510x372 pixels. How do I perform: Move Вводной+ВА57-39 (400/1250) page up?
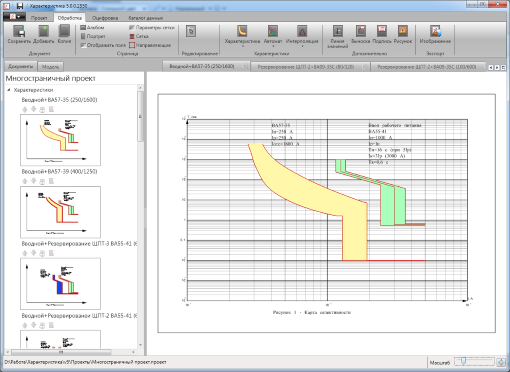[x=25, y=181]
